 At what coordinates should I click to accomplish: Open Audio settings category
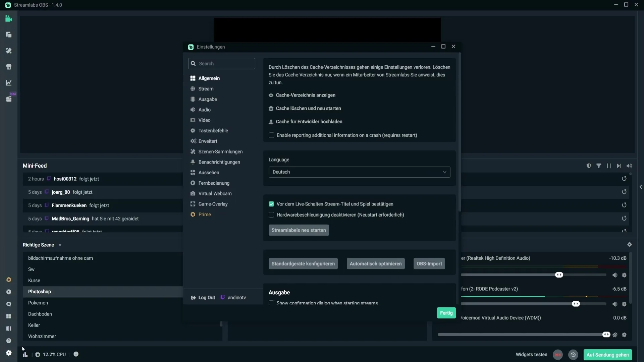pos(204,110)
